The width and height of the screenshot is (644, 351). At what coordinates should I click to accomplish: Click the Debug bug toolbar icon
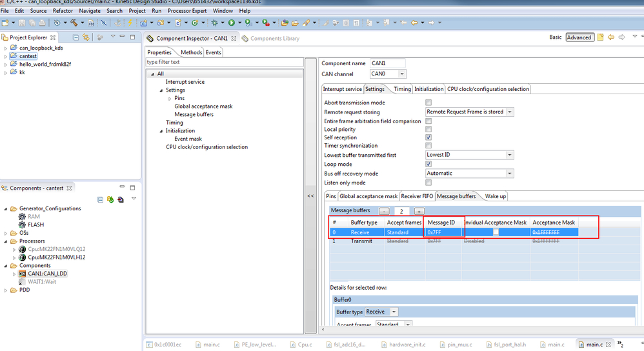[x=214, y=23]
